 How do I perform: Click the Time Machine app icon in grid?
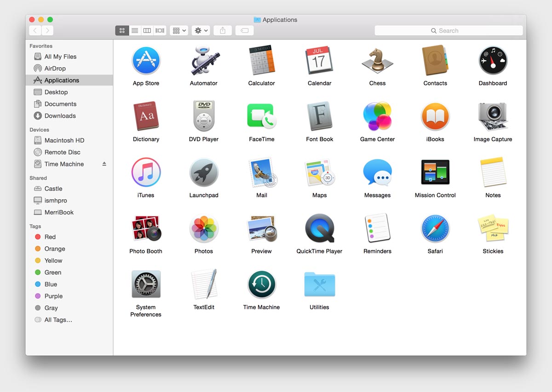(x=262, y=284)
